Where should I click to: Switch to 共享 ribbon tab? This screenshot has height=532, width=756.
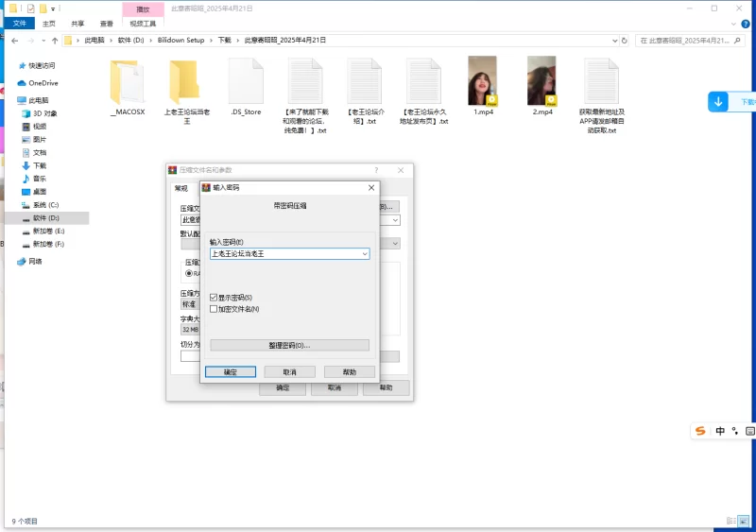point(77,24)
